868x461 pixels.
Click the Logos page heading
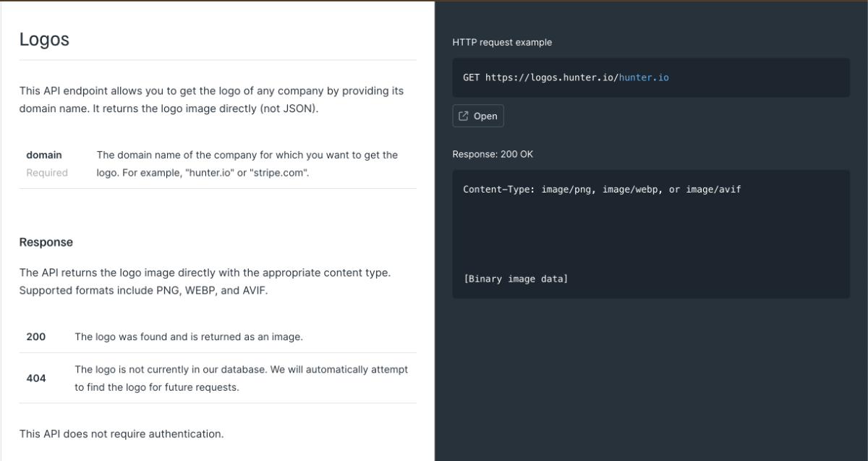[x=44, y=39]
